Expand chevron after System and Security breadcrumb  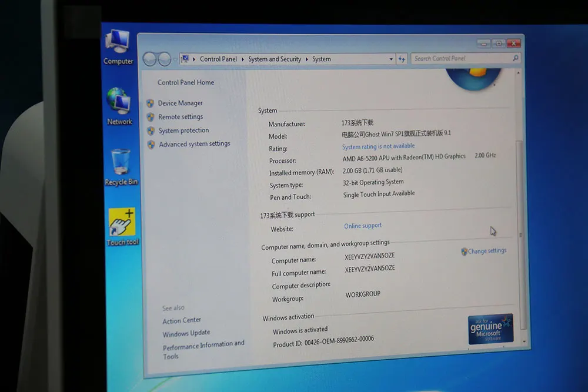tap(307, 59)
